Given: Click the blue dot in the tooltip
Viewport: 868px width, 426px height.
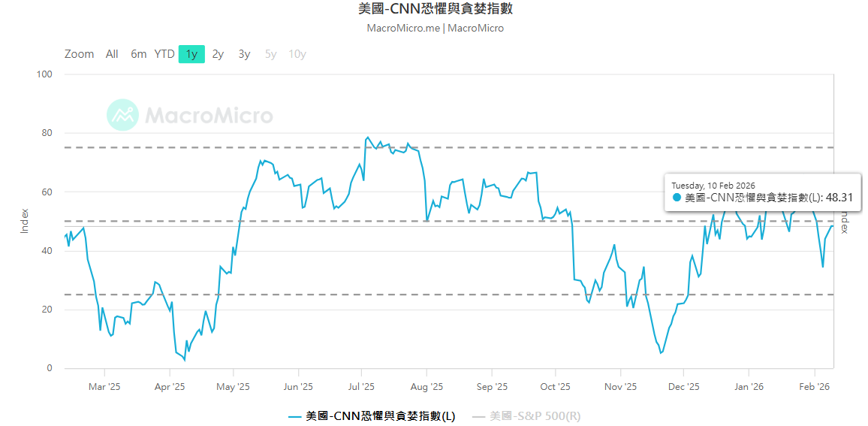Looking at the screenshot, I should tap(677, 198).
